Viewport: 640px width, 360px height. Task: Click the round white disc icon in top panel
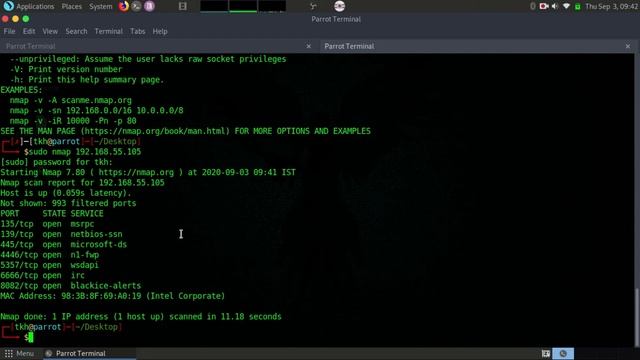[339, 6]
